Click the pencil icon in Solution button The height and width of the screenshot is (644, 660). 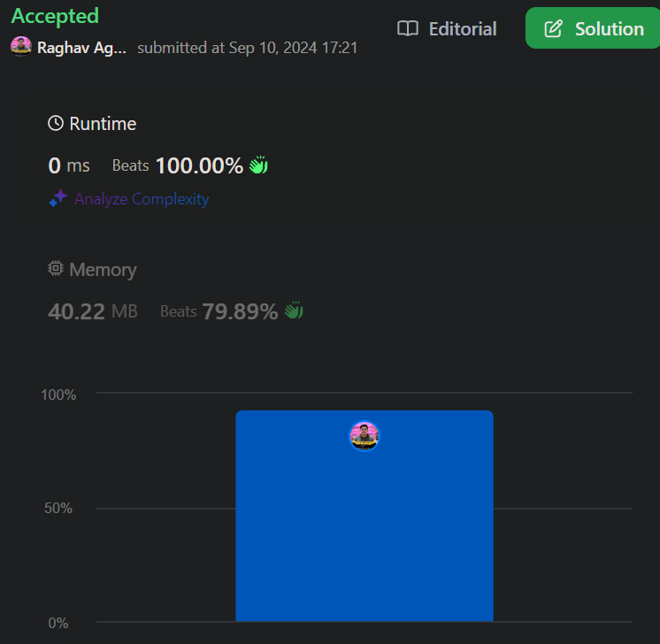tap(553, 29)
